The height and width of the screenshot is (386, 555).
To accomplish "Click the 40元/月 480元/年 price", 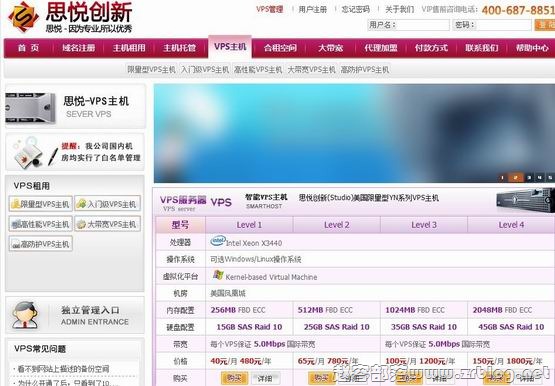I will [x=241, y=361].
